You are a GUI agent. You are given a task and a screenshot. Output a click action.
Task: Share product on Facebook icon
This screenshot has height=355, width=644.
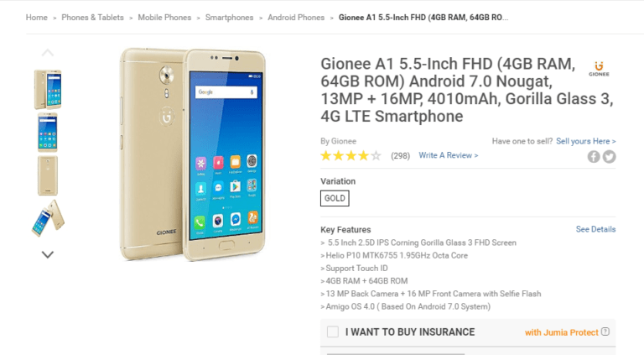(593, 157)
